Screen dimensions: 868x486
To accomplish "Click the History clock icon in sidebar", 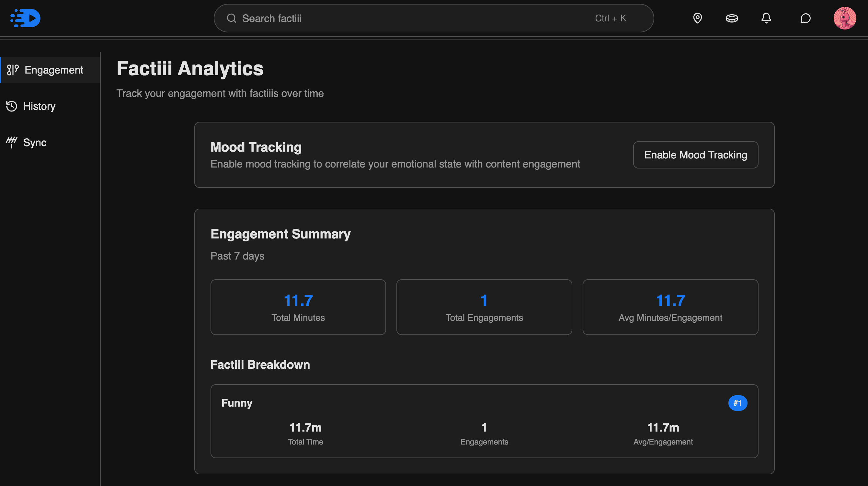I will pos(11,106).
